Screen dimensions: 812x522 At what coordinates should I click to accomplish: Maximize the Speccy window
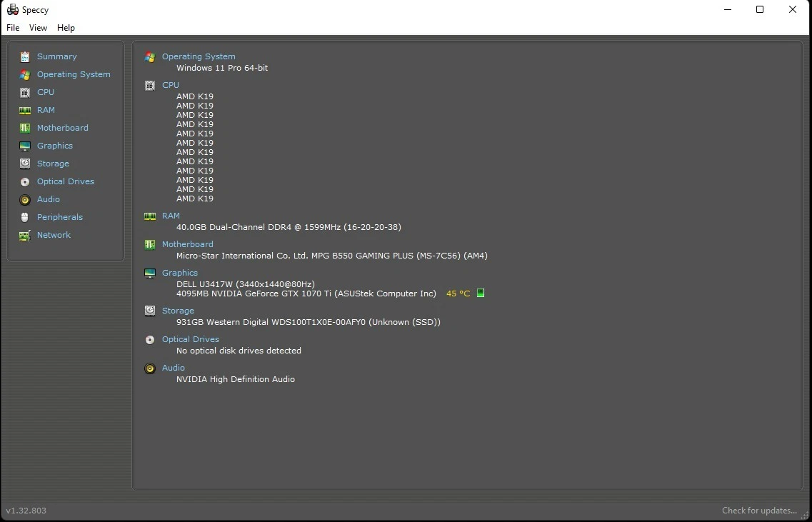(760, 10)
